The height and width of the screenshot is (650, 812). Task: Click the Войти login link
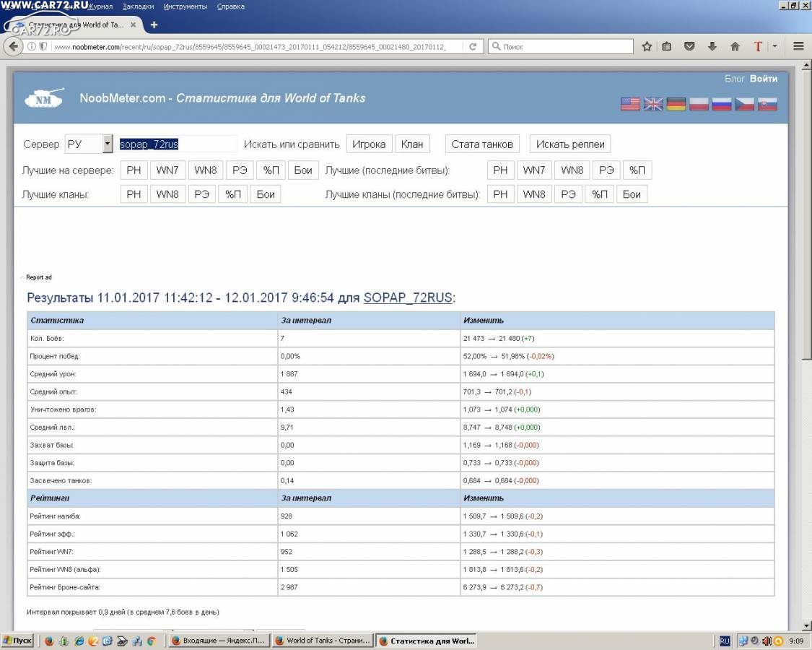click(x=764, y=79)
